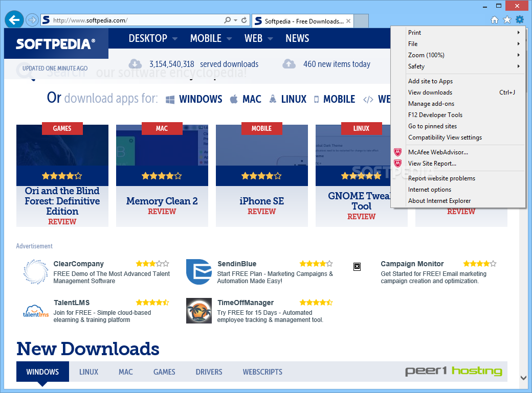
Task: Click the upload cloud icon by new items
Action: coord(289,64)
